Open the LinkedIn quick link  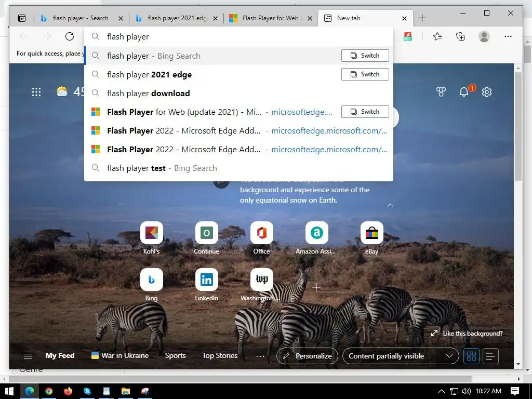pos(207,280)
